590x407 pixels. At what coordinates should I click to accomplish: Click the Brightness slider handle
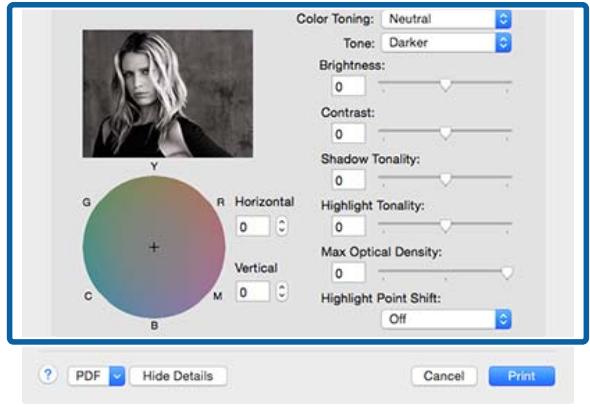tap(446, 85)
